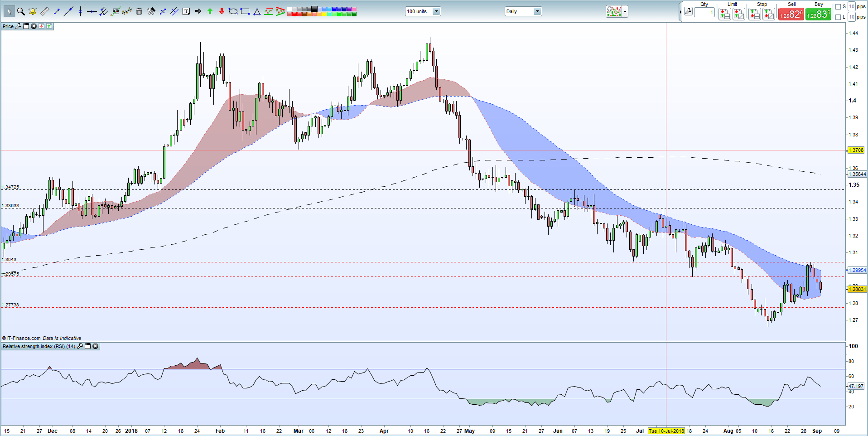
Task: Click the Buy 1.2883 button
Action: pyautogui.click(x=818, y=14)
